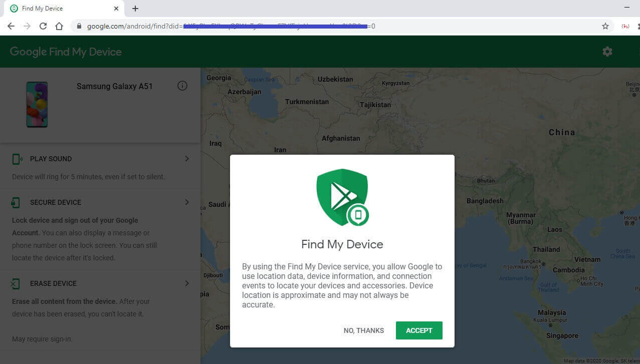Click the China label on the map
The height and width of the screenshot is (364, 640).
coord(562,132)
